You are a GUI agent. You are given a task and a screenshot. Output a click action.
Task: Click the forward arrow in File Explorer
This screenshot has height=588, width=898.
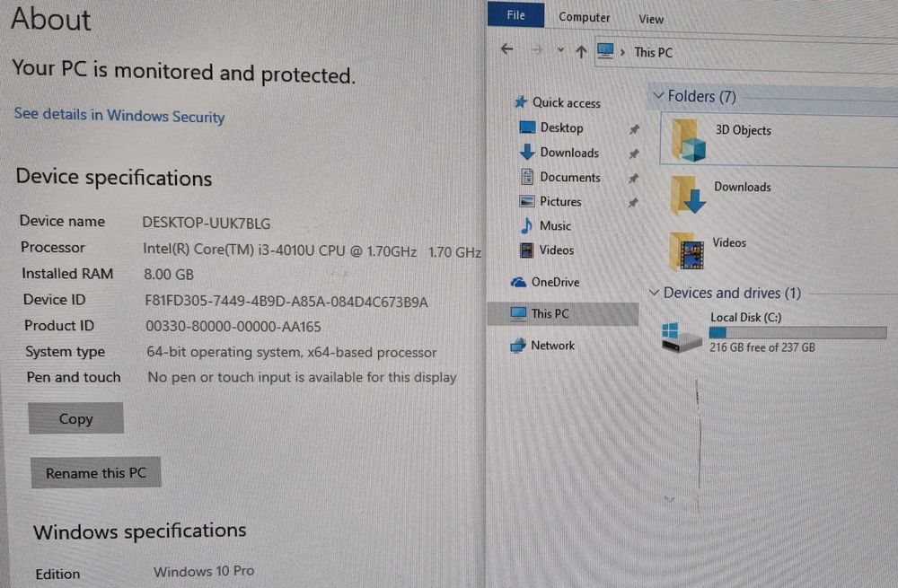(x=536, y=50)
